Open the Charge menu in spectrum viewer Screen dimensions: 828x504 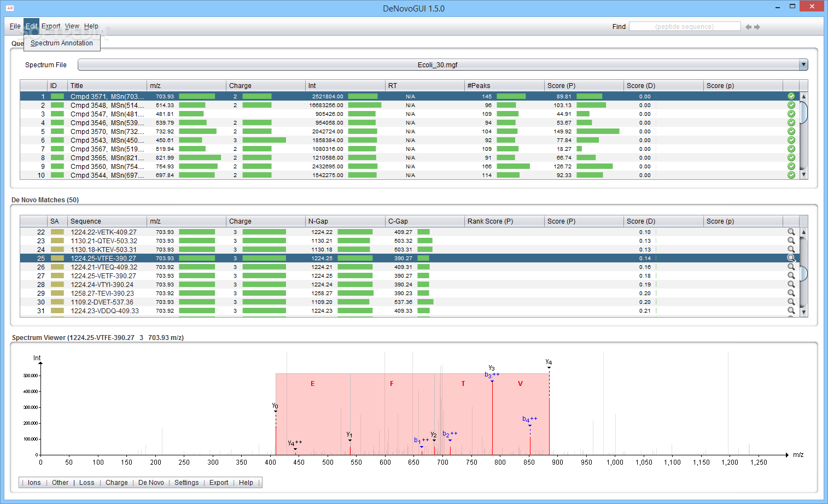point(116,483)
